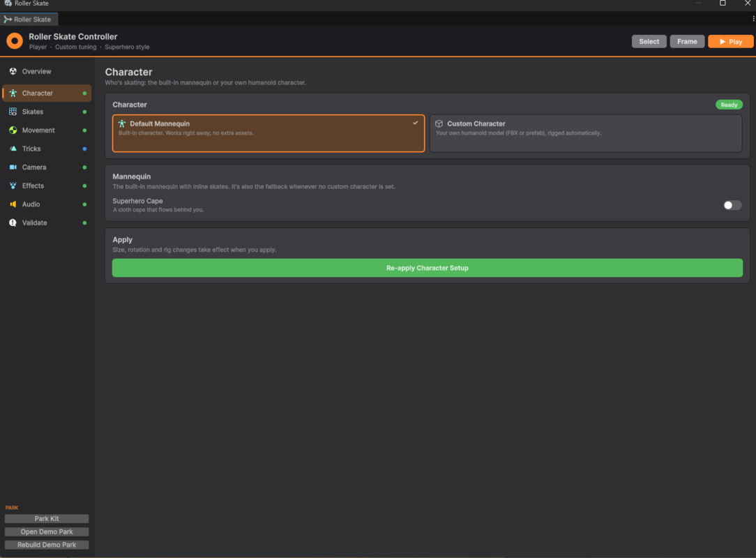The image size is (756, 558).
Task: Click the green Ready status badge
Action: coord(729,105)
